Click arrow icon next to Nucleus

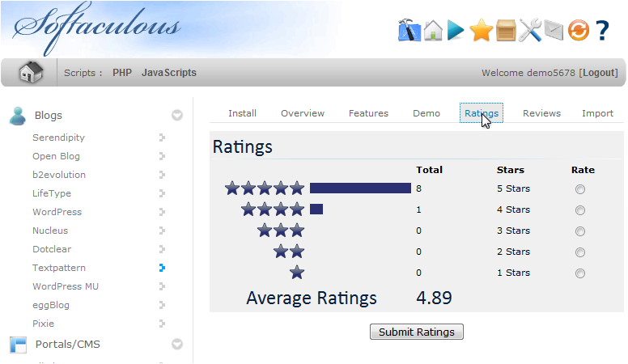(x=162, y=231)
